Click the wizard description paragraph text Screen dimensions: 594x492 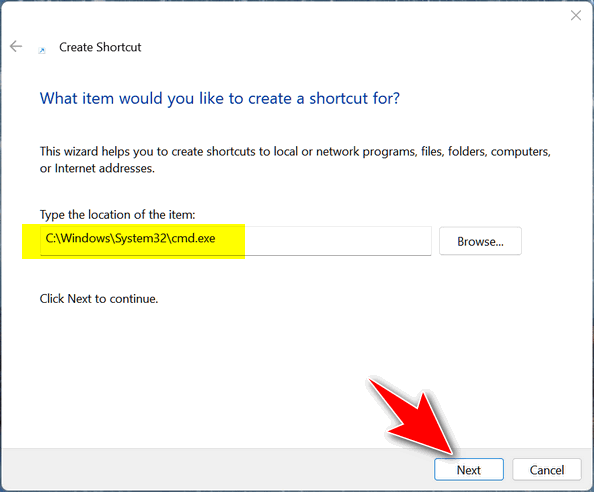point(295,160)
